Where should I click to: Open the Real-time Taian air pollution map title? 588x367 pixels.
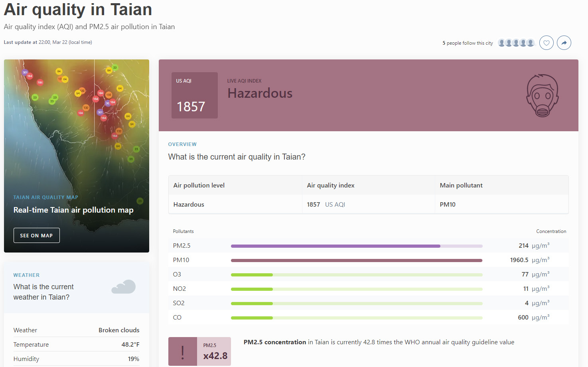click(x=73, y=210)
